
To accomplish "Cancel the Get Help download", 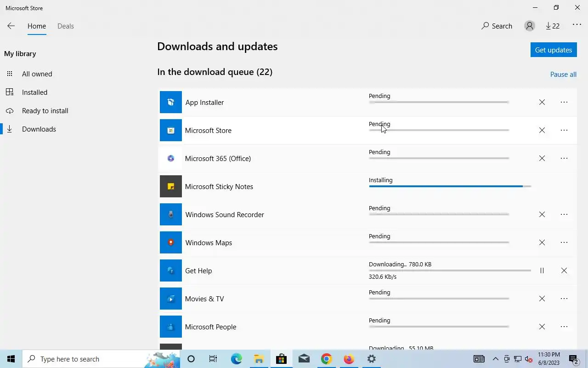I will point(564,270).
